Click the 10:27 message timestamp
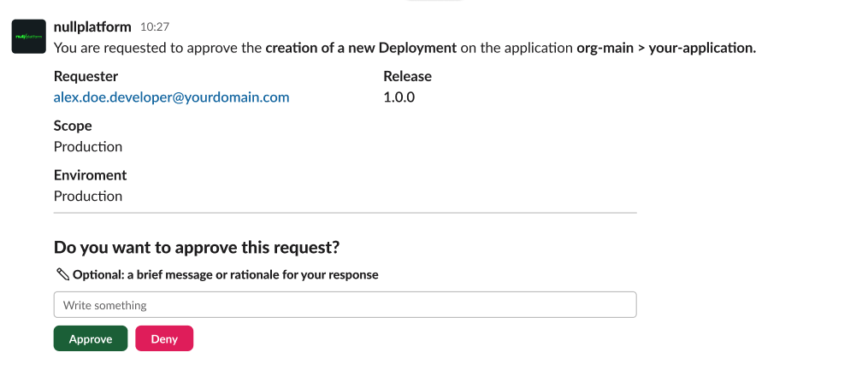 click(x=155, y=26)
